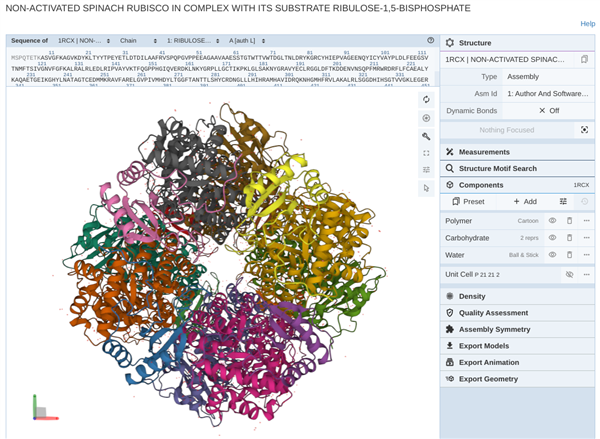Expand the Export Geometry section
This screenshot has height=439, width=600.
coord(517,379)
